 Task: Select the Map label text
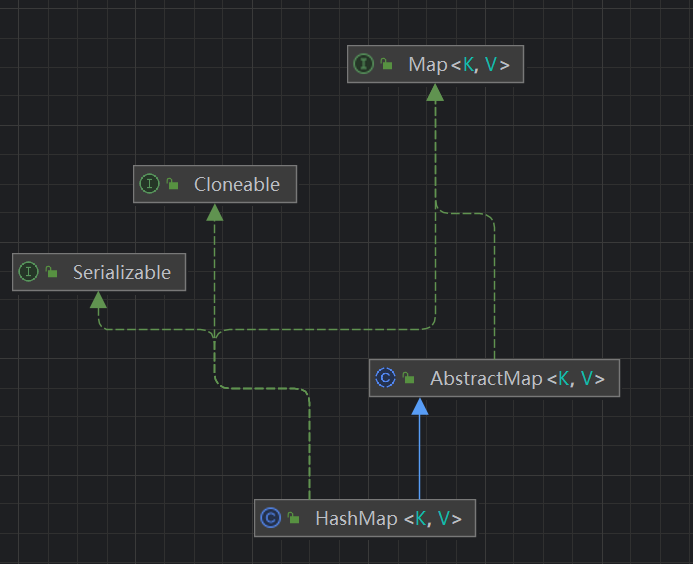pyautogui.click(x=427, y=65)
